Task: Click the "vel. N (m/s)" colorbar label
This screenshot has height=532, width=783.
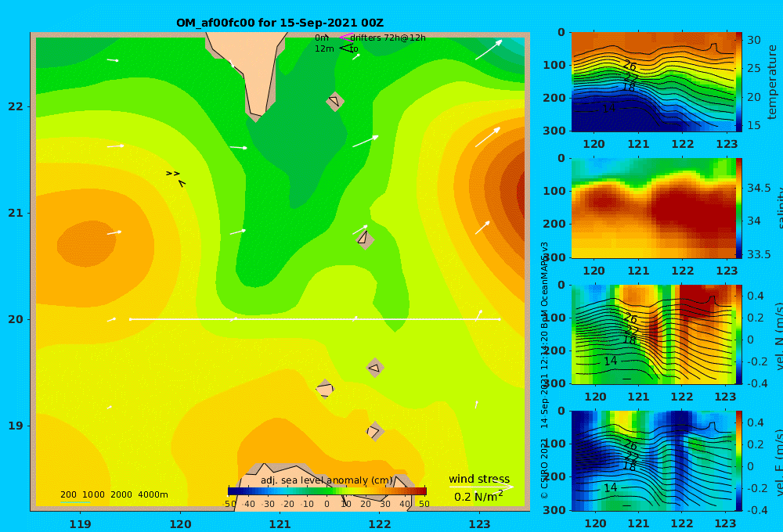Action: click(x=778, y=336)
